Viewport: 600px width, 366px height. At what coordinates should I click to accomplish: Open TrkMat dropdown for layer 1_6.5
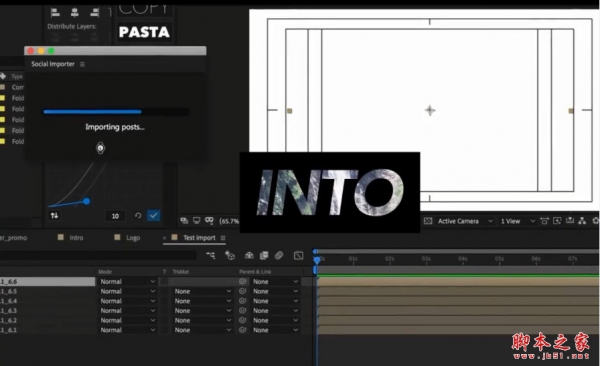pos(202,291)
